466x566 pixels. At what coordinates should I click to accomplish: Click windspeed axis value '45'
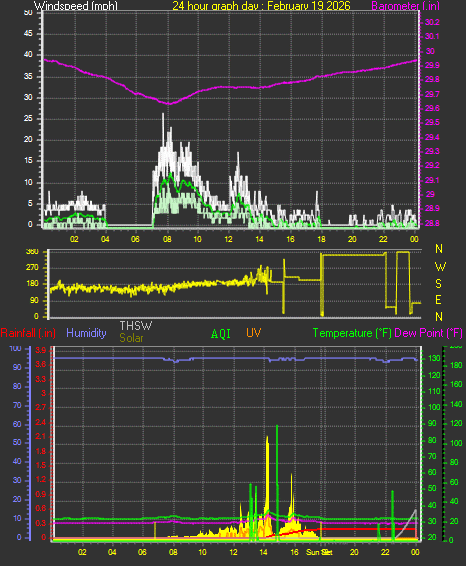click(28, 34)
